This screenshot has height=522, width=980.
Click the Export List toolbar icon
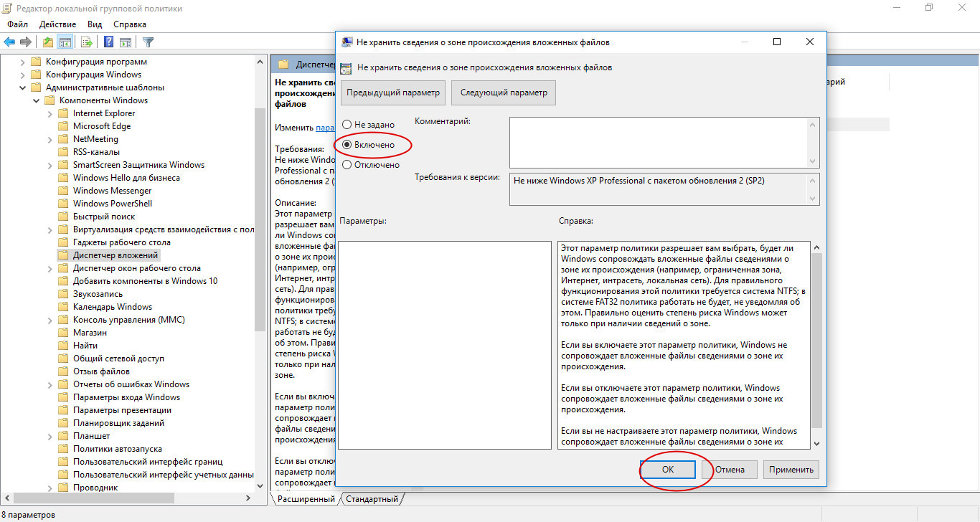[87, 42]
